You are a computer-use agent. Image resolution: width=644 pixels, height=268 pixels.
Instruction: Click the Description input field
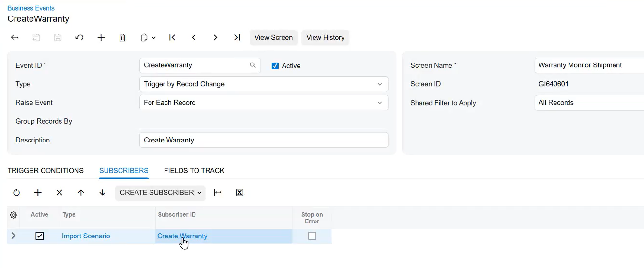point(264,140)
